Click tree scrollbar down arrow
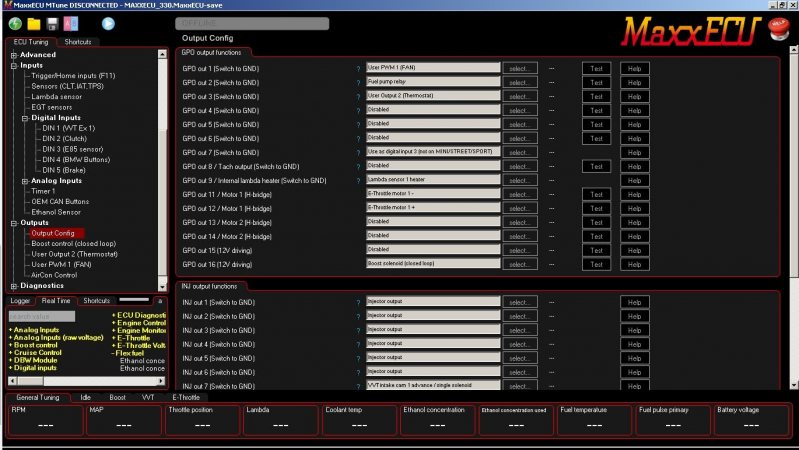 (x=162, y=287)
